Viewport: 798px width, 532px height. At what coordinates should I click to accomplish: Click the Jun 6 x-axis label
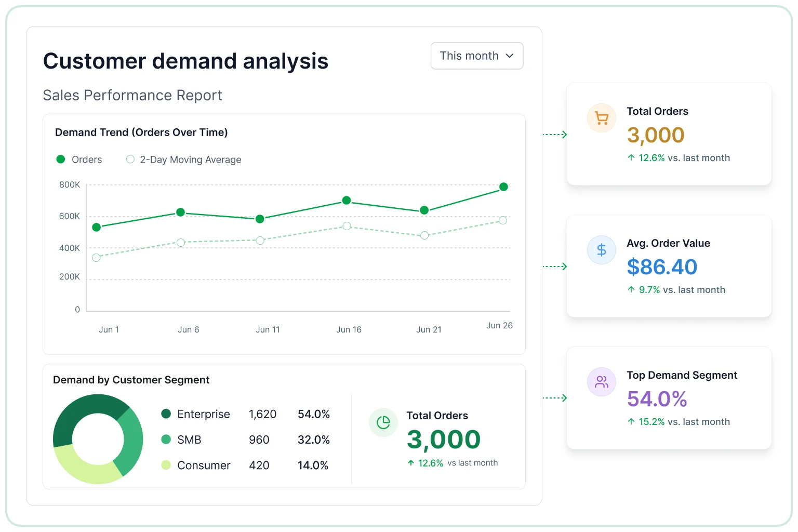click(189, 329)
